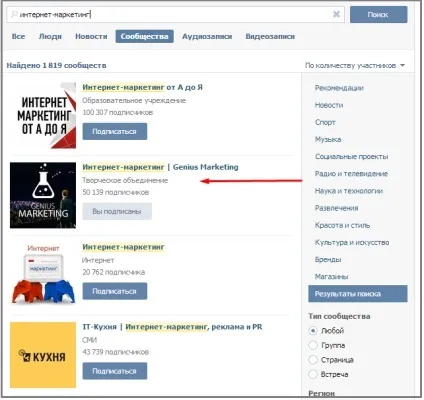This screenshot has width=424, height=400.
Task: Open the Интернет-маркетинг | Genius Marketing link
Action: click(160, 167)
